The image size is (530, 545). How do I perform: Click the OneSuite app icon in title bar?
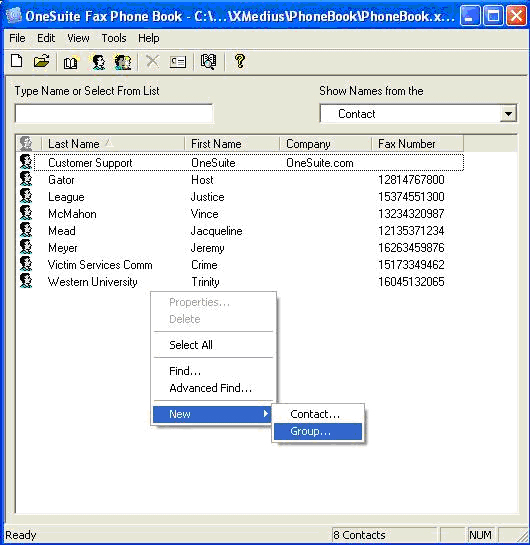(14, 16)
